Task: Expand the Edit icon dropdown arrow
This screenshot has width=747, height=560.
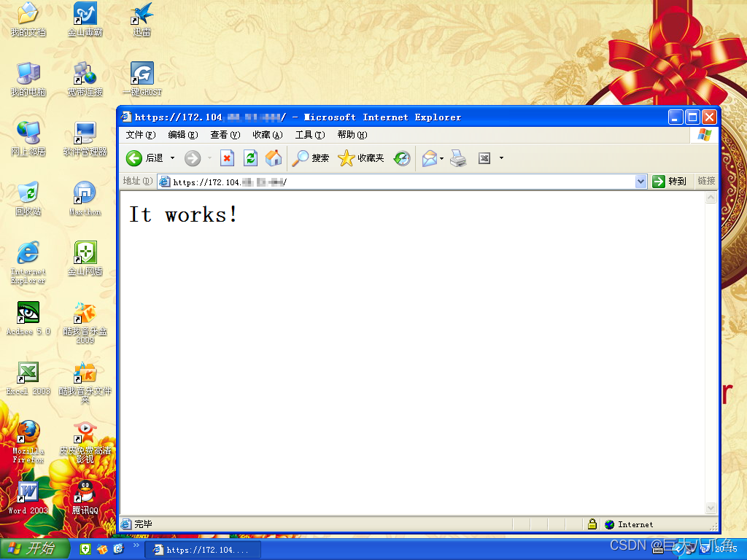Action: [501, 158]
